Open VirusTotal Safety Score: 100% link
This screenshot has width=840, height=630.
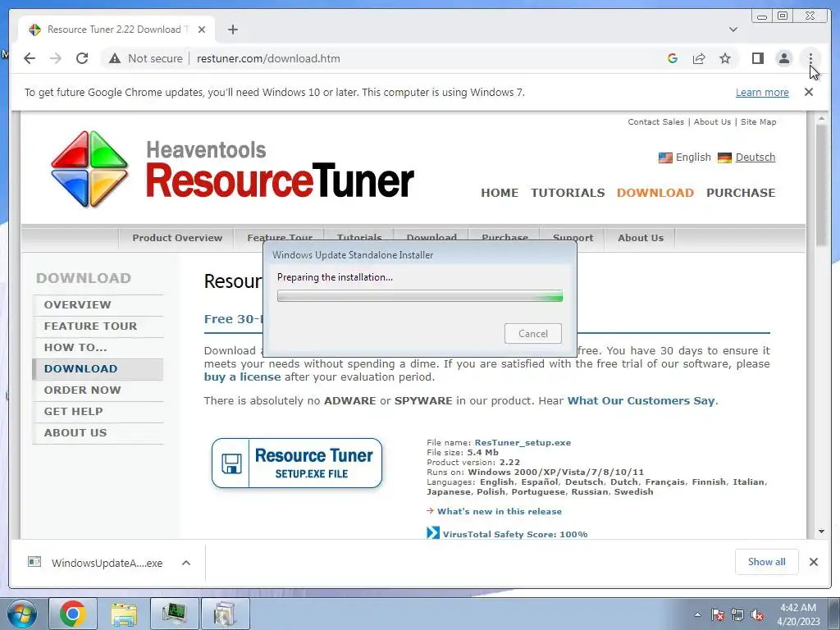[515, 534]
